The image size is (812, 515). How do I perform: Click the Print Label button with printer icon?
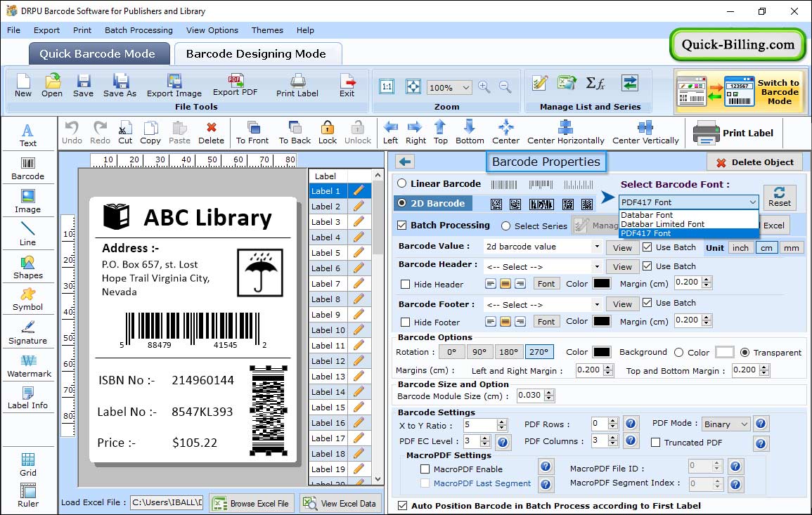(733, 133)
